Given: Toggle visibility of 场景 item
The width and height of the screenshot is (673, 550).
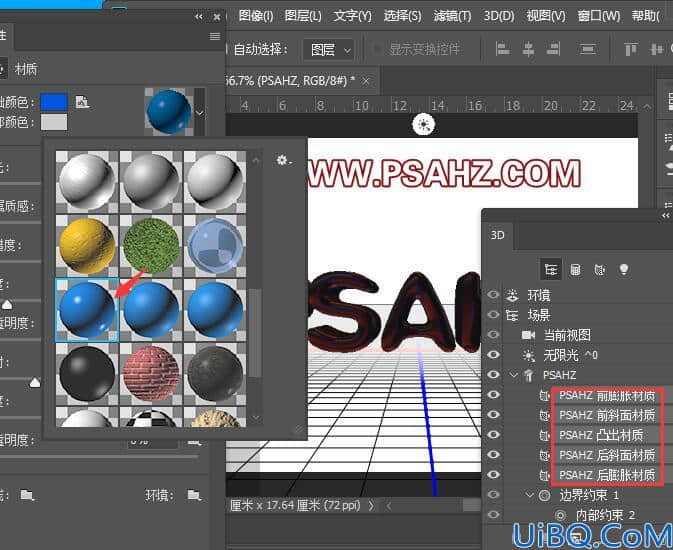Looking at the screenshot, I should click(494, 315).
